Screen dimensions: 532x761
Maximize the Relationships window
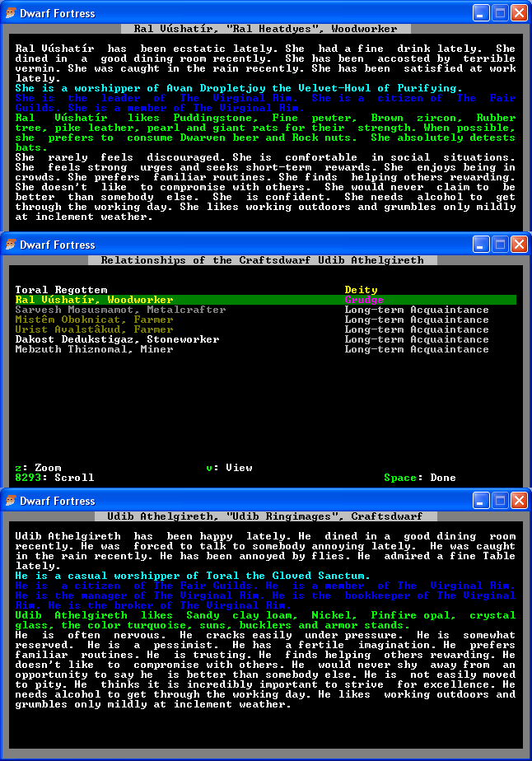[x=500, y=245]
